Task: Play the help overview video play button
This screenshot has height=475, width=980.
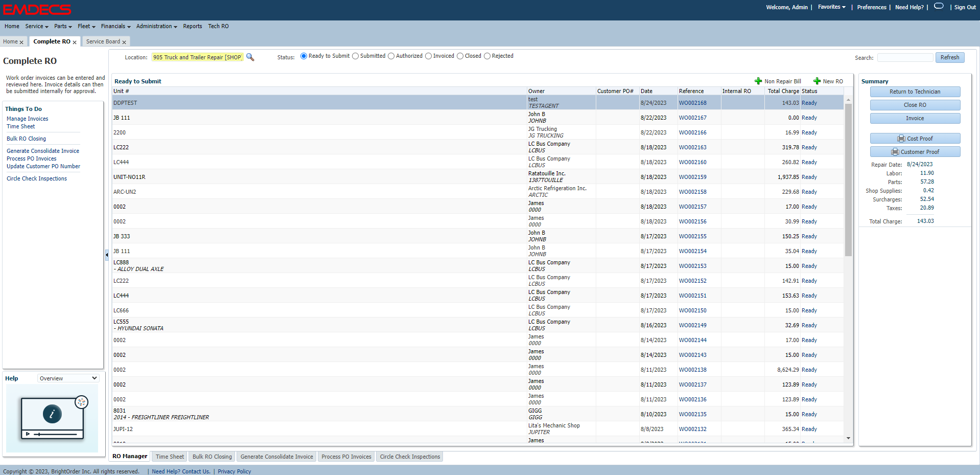Action: 28,434
